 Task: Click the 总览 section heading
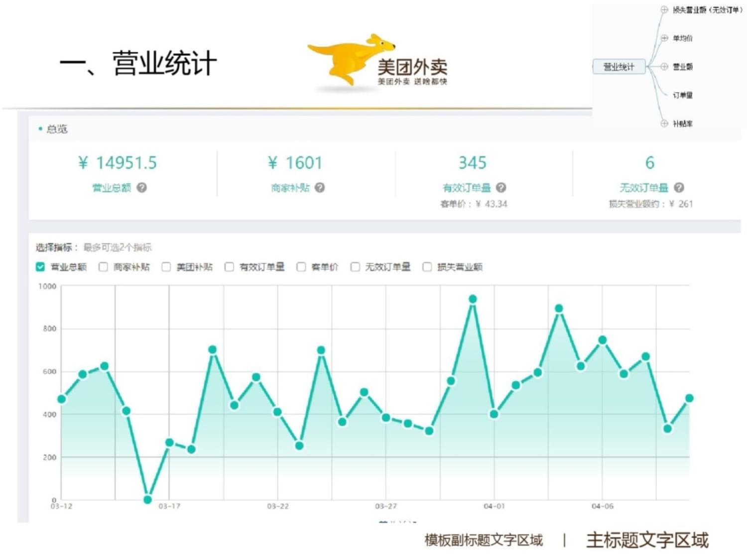(57, 129)
